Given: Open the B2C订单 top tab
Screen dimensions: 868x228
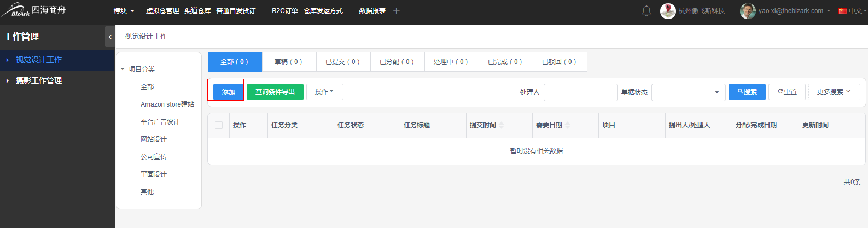Looking at the screenshot, I should click(285, 11).
